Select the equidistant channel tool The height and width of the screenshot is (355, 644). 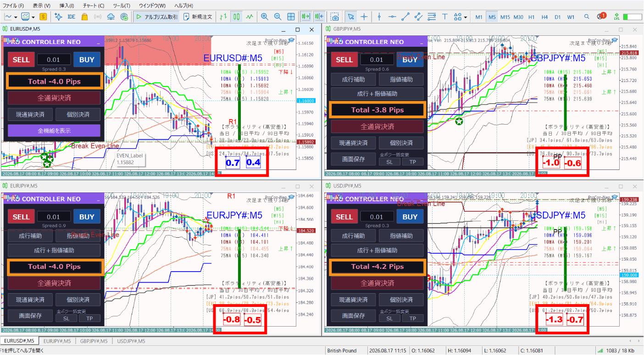pyautogui.click(x=418, y=16)
